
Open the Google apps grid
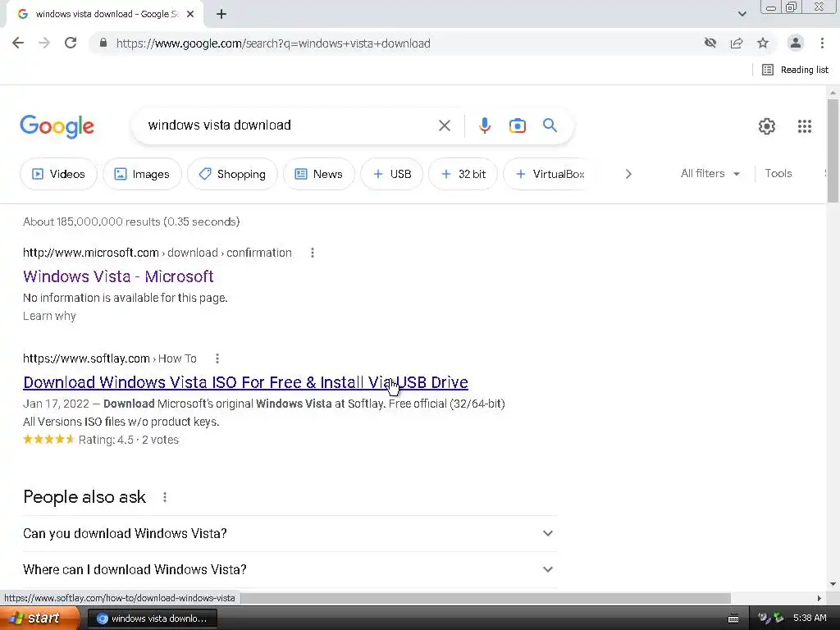click(804, 126)
